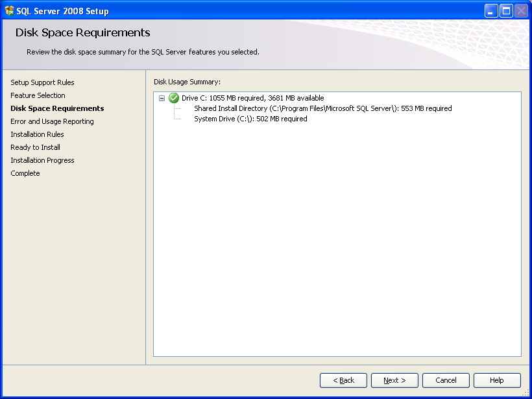Click the Ready to Install step
The width and height of the screenshot is (532, 399).
click(x=35, y=147)
